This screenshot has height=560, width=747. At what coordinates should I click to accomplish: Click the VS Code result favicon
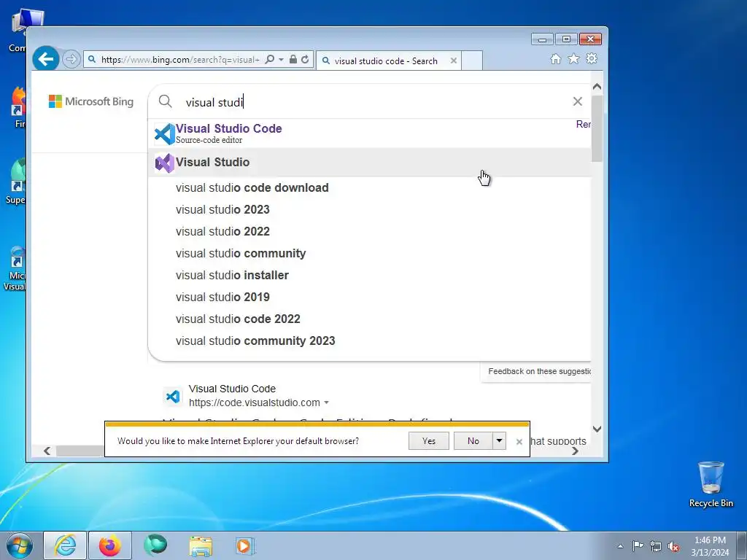pyautogui.click(x=172, y=396)
